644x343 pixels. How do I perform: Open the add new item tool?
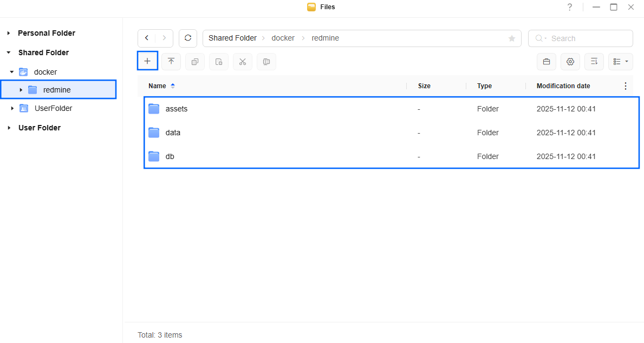point(147,61)
